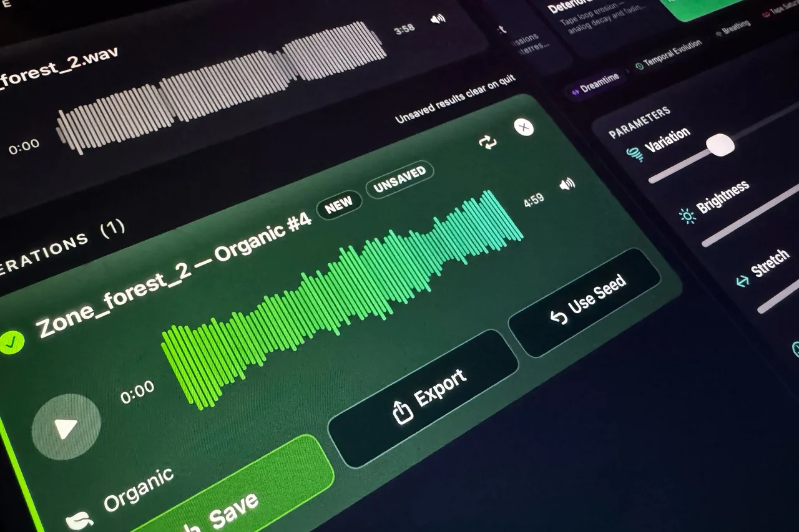Click the UNSAVED badge
Viewport: 799px width, 532px height.
coord(399,180)
